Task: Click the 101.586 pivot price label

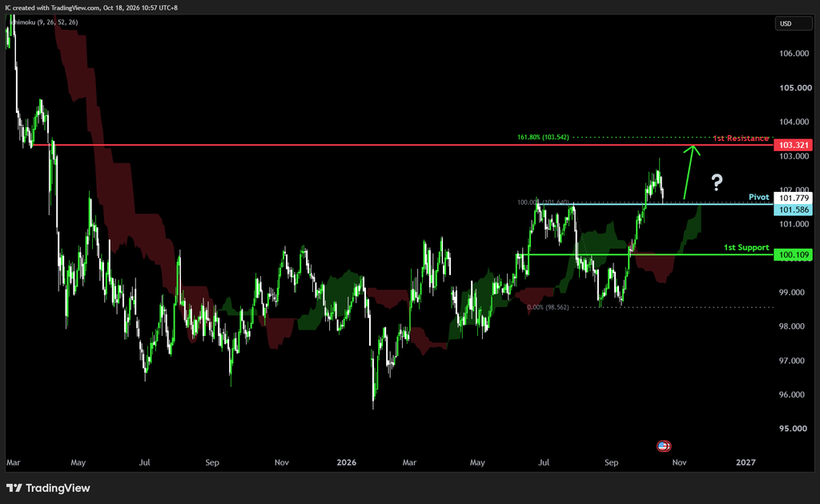Action: 793,210
